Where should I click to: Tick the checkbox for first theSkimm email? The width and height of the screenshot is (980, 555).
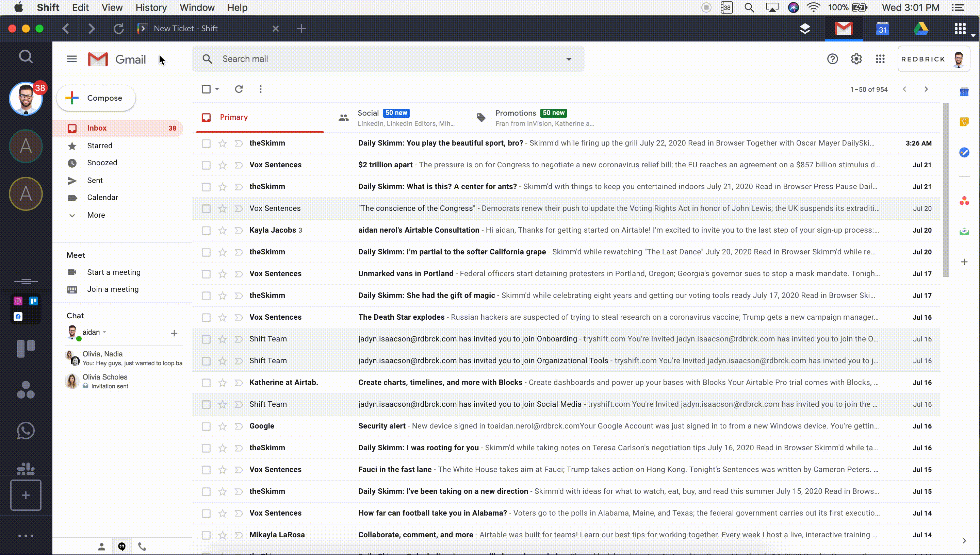click(206, 143)
